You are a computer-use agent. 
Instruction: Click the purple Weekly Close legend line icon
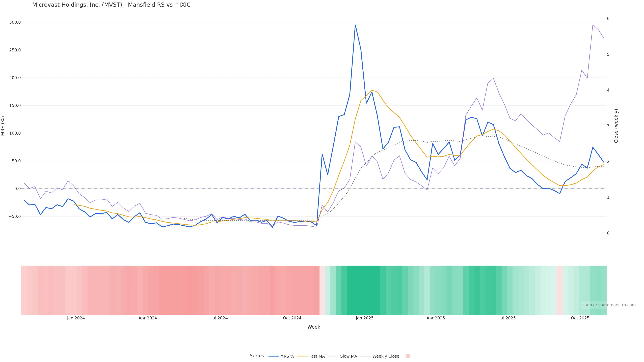tap(366, 356)
